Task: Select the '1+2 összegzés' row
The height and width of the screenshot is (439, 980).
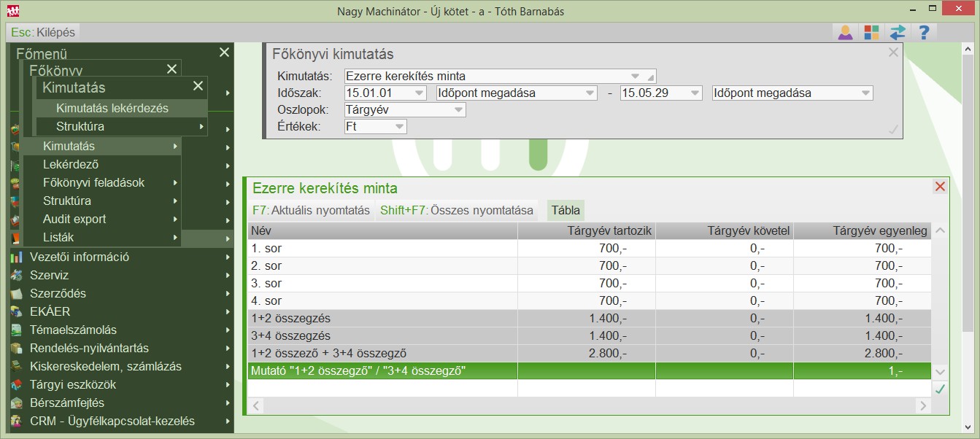Action: click(x=590, y=319)
